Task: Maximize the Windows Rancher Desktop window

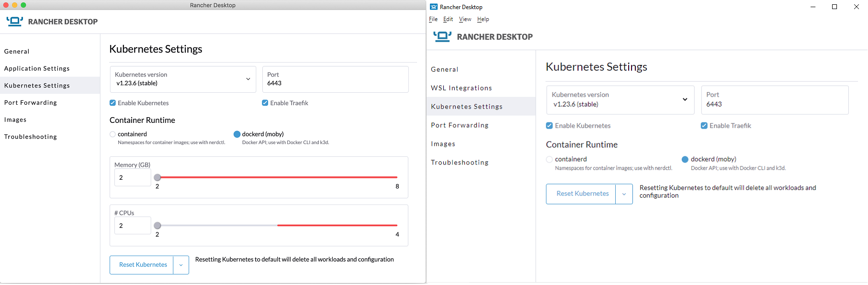Action: (834, 7)
